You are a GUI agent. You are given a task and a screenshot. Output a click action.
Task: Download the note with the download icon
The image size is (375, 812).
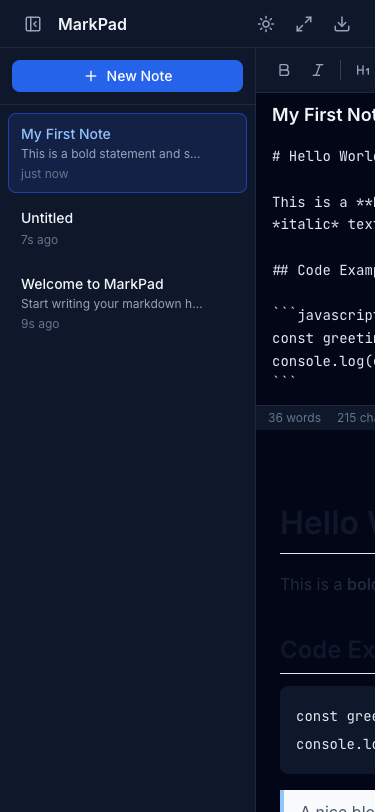pyautogui.click(x=342, y=24)
